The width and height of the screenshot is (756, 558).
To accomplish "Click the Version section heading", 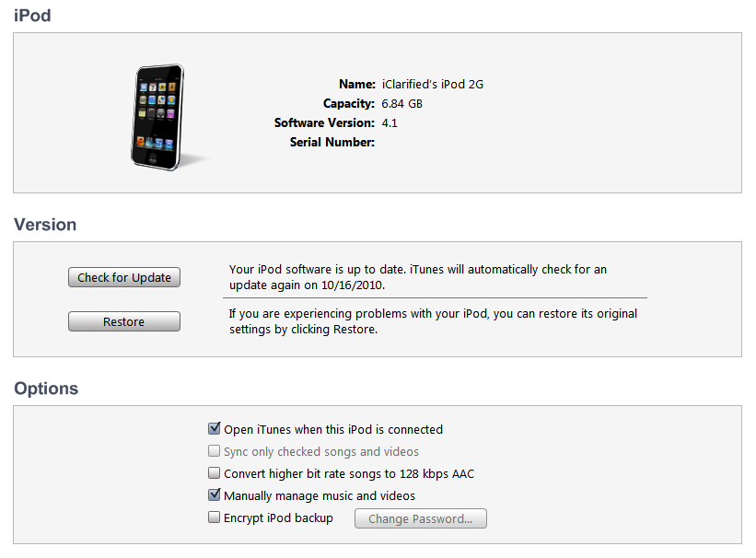I will pos(45,225).
